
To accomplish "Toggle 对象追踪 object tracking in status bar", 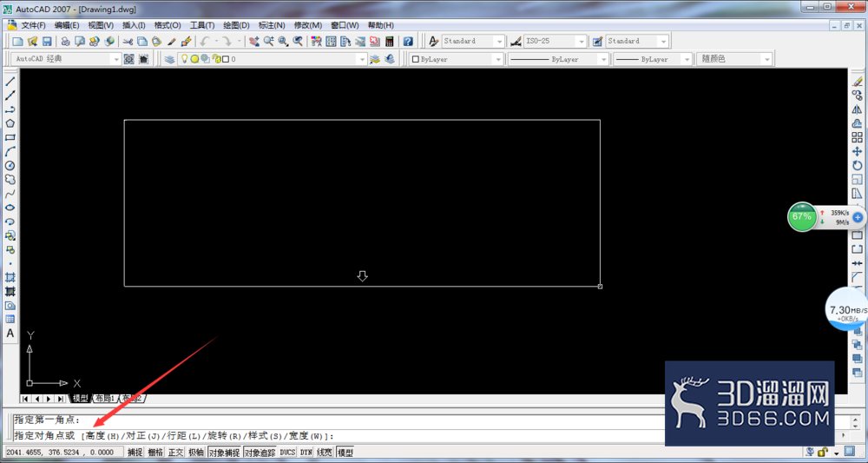I will [260, 453].
